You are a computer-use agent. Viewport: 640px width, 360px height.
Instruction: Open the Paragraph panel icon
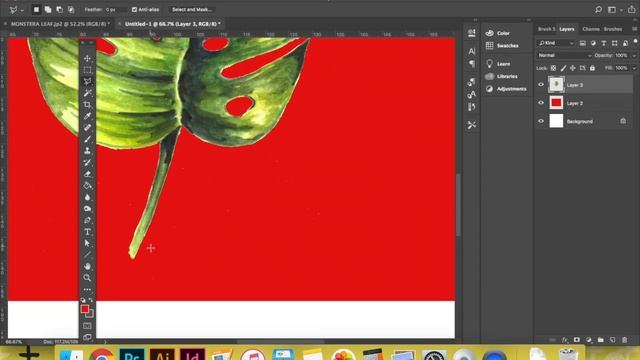[471, 63]
